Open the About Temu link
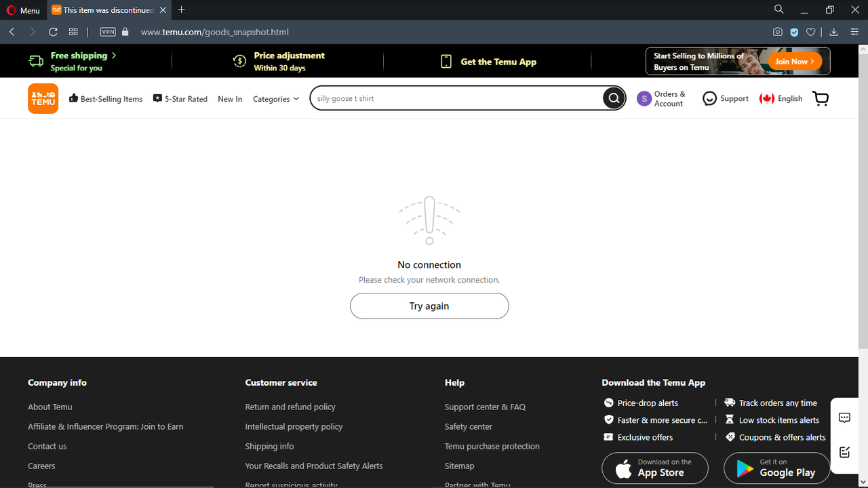 coord(50,407)
